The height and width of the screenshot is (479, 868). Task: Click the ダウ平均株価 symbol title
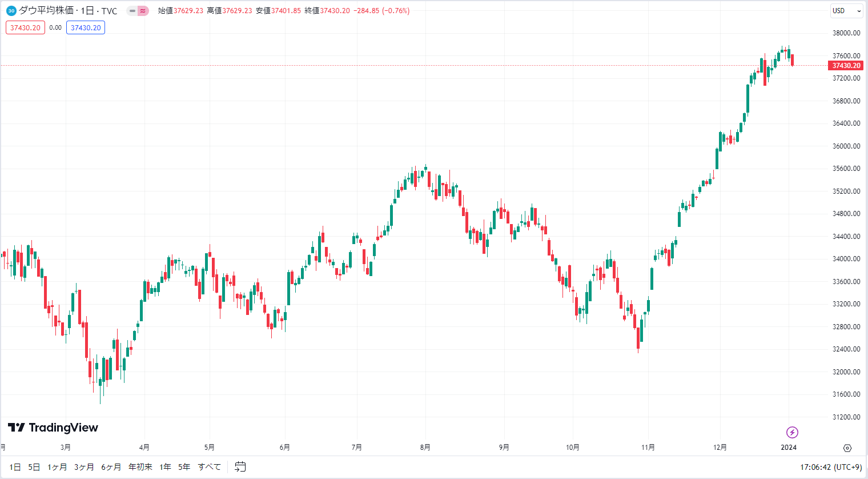(46, 11)
